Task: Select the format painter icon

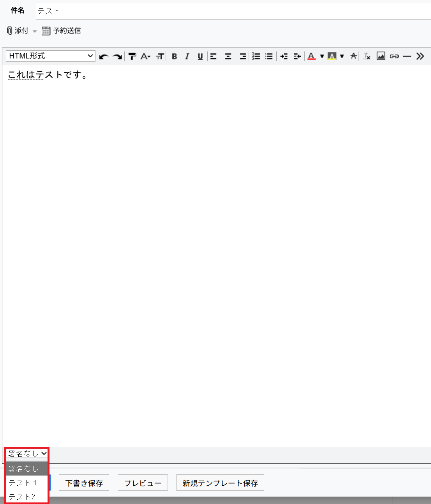Action: coord(132,56)
